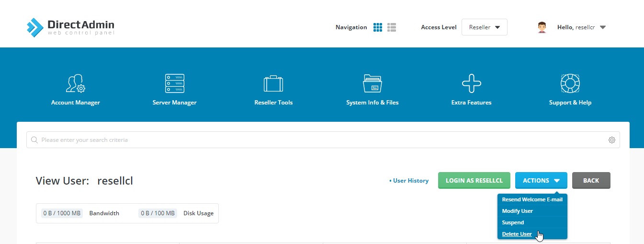Click the user avatar icon
Viewport: 644px width, 244px height.
[542, 27]
